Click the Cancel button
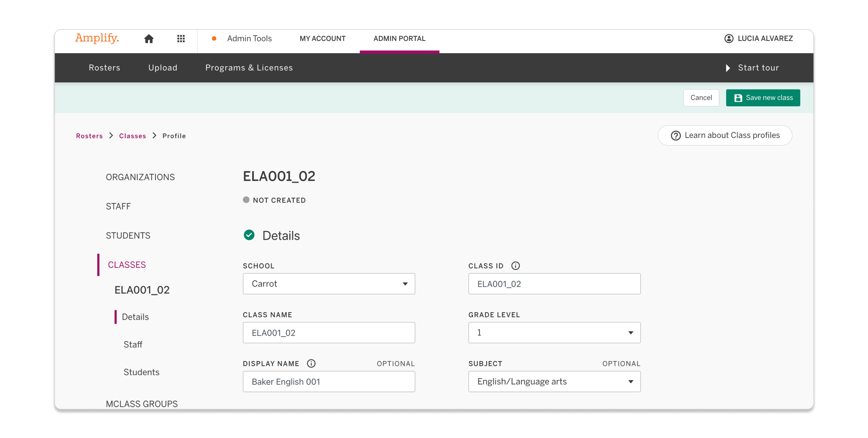The height and width of the screenshot is (438, 868). [x=701, y=98]
